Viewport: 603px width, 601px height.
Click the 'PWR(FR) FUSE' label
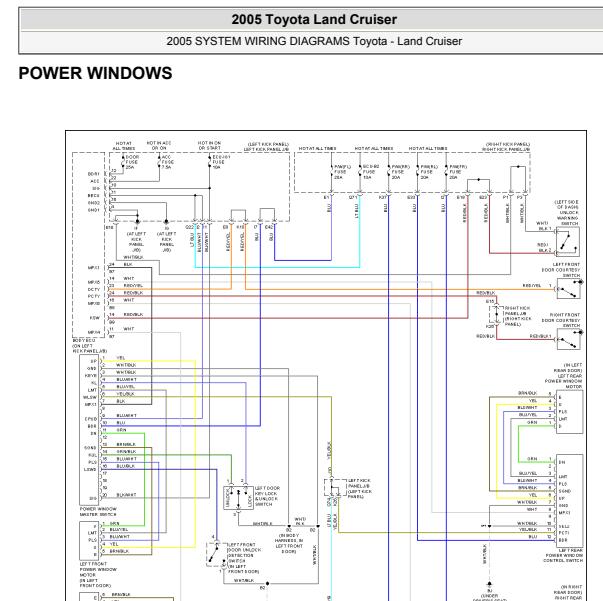tap(458, 169)
